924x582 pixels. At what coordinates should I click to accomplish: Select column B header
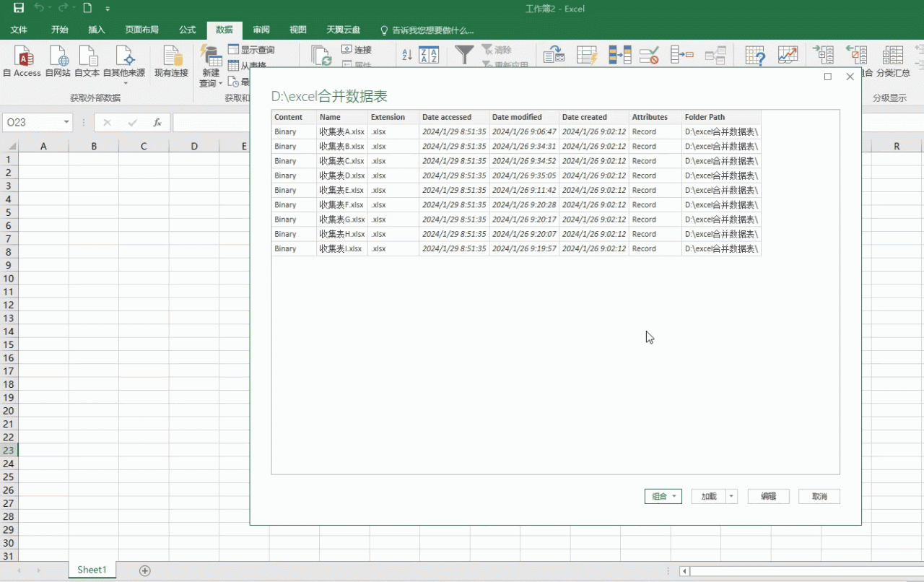click(94, 147)
